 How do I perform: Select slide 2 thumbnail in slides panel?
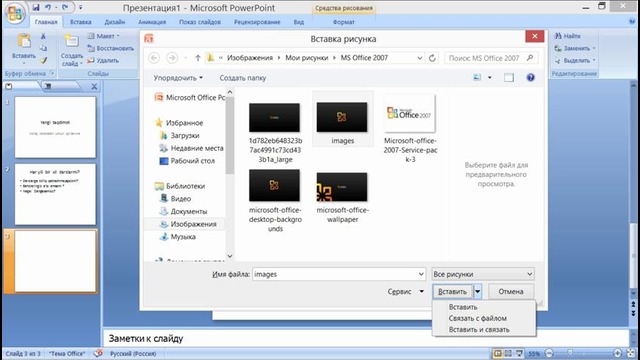point(55,194)
